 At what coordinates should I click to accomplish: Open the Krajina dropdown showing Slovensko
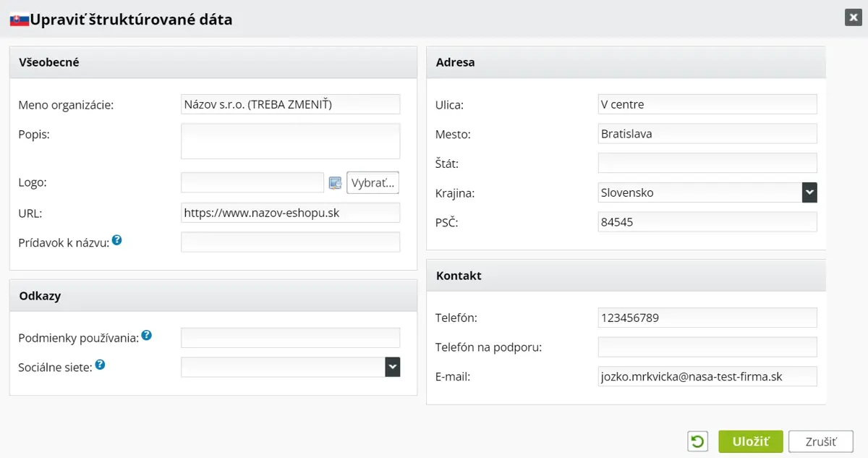(x=707, y=192)
